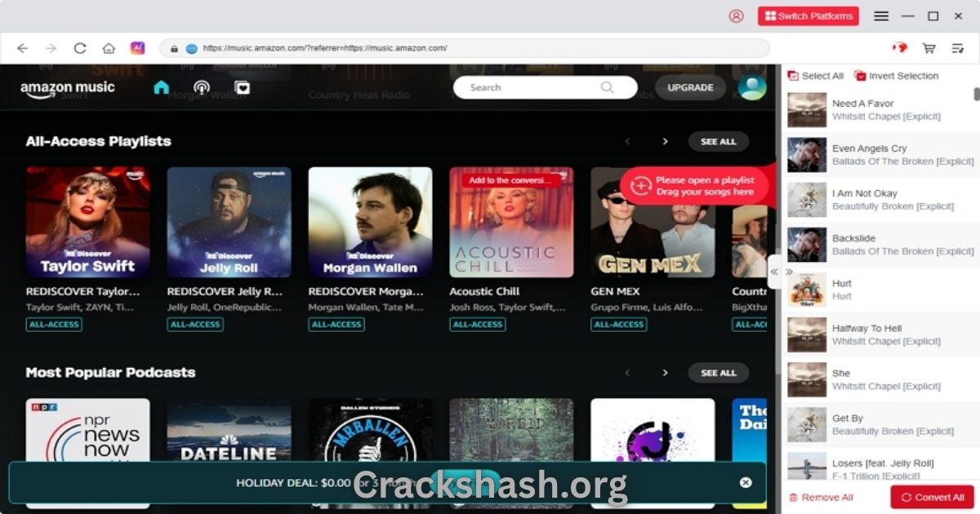This screenshot has height=514, width=980.
Task: Open the Acoustic Chill playlist cover
Action: tap(511, 222)
